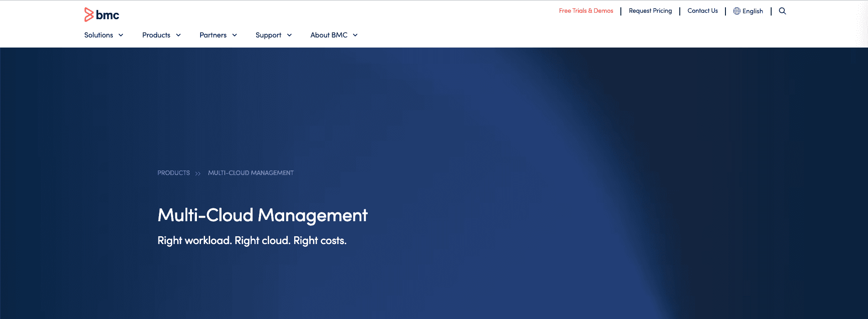Follow the MULTI-CLOUD MANAGEMENT breadcrumb
This screenshot has height=319, width=868.
pyautogui.click(x=251, y=173)
